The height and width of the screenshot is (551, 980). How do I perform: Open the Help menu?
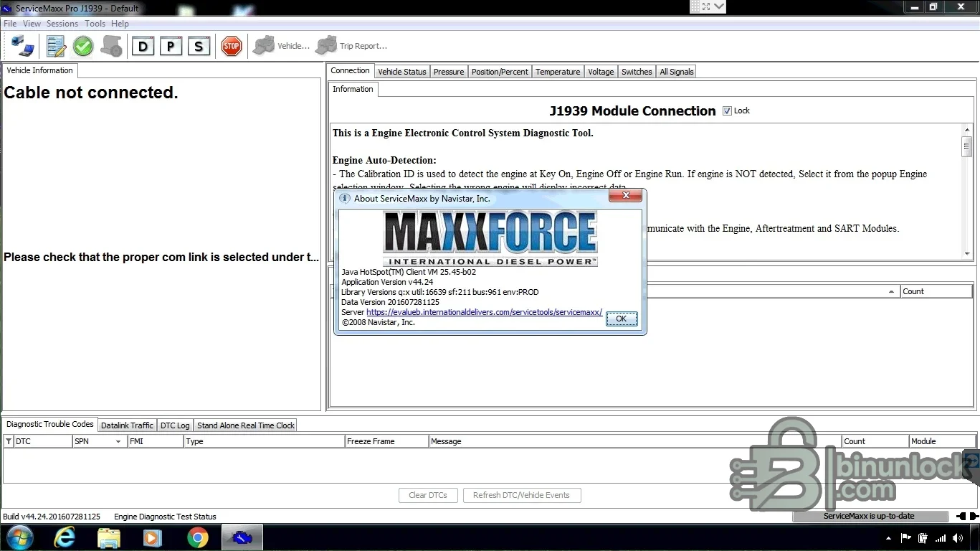[x=120, y=24]
